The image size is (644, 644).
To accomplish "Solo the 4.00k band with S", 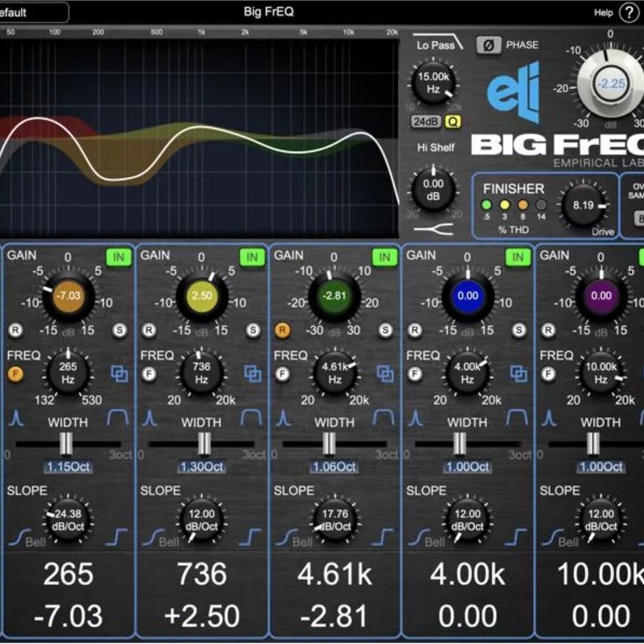I will point(519,330).
